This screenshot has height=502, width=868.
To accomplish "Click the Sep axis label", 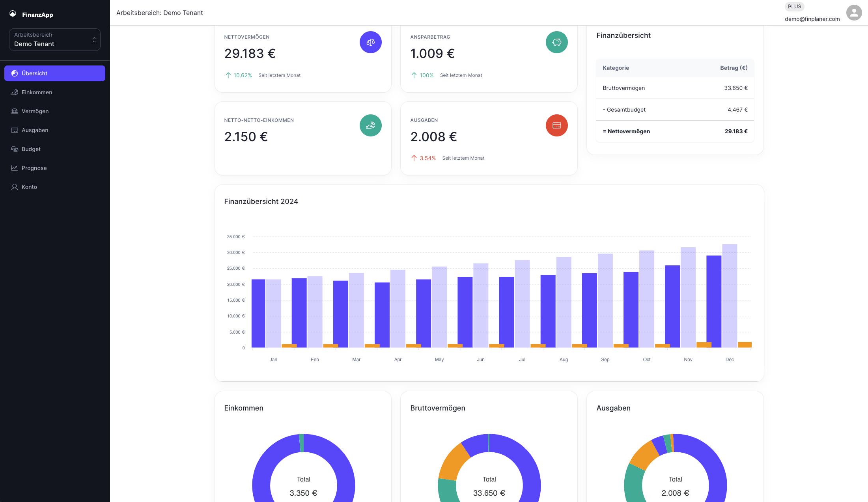I will coord(605,360).
